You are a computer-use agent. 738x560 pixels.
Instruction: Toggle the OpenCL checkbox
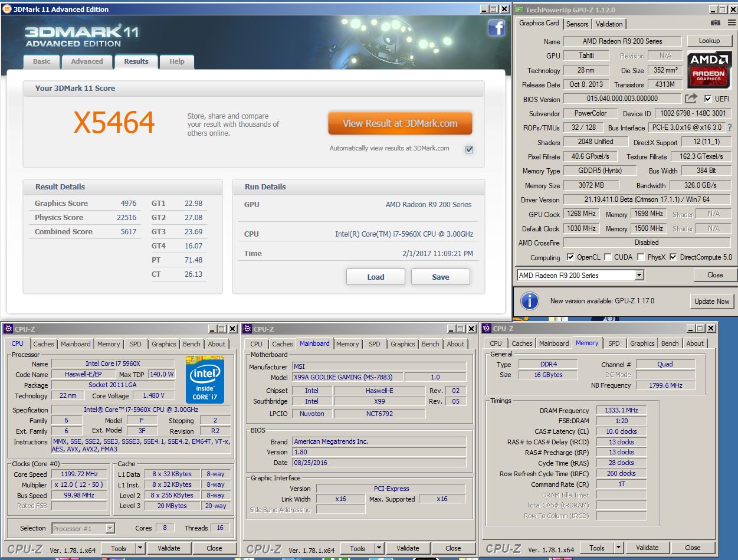[570, 257]
